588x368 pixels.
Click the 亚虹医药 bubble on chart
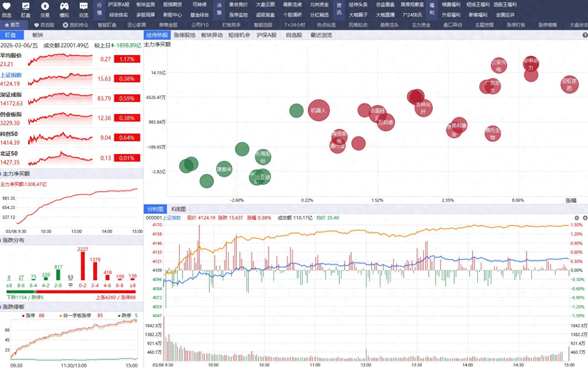(569, 85)
